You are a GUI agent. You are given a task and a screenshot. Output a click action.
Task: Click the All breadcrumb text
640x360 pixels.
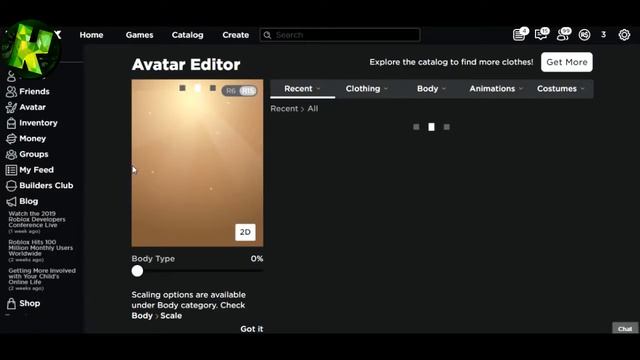[313, 109]
